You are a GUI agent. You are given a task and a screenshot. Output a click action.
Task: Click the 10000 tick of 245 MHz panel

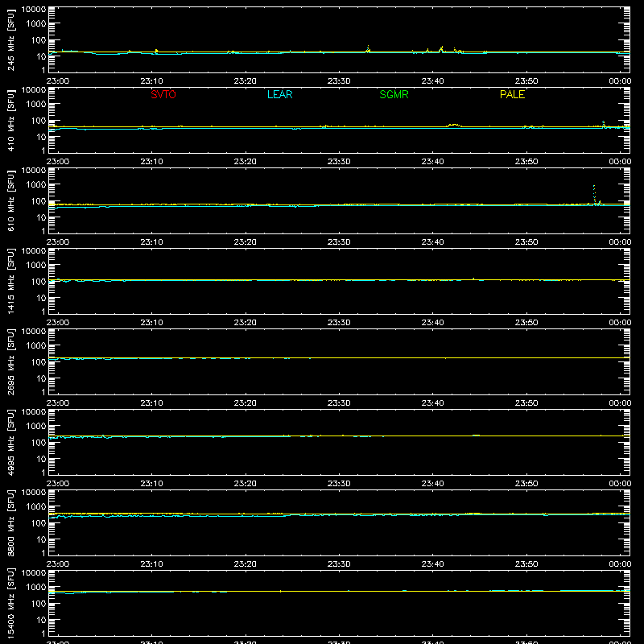(34, 10)
